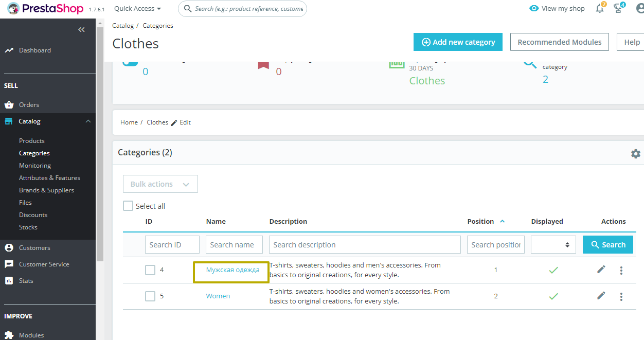
Task: Check the Select all checkbox
Action: pyautogui.click(x=128, y=206)
